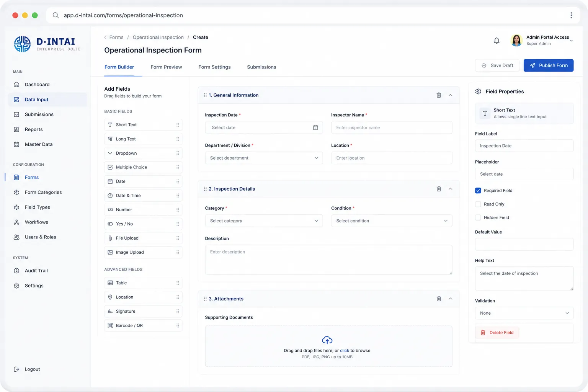The image size is (588, 392).
Task: Go to Operational Inspection breadcrumb
Action: [x=158, y=37]
